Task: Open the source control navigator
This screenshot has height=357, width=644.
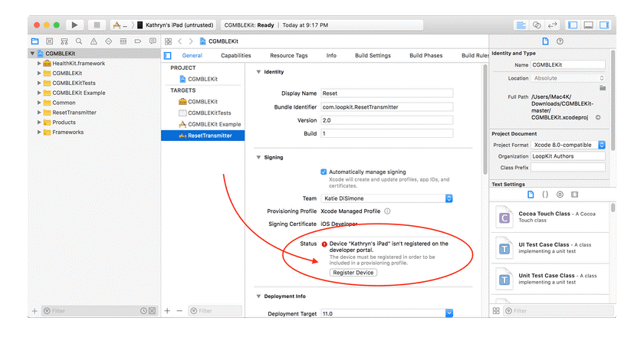Action: (x=50, y=41)
